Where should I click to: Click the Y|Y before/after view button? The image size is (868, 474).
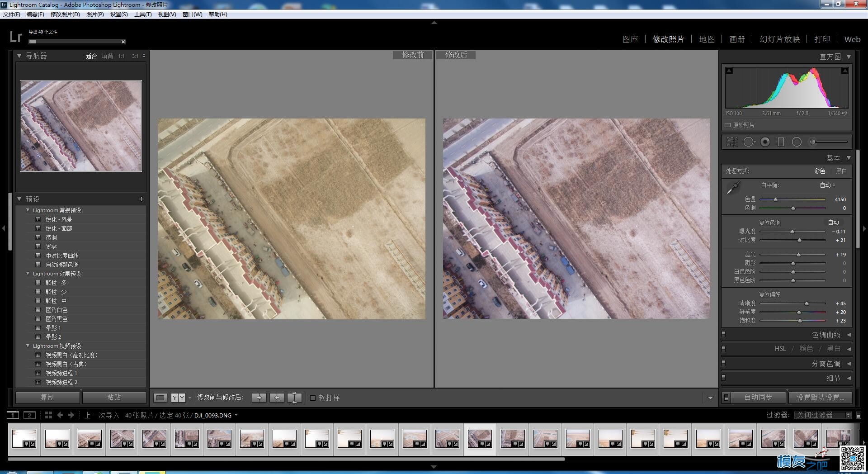point(178,398)
